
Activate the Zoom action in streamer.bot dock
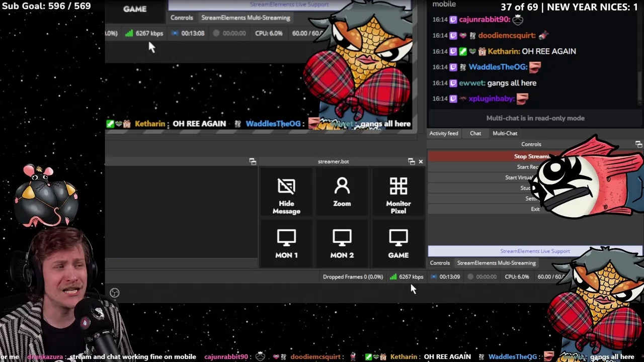coord(342,193)
